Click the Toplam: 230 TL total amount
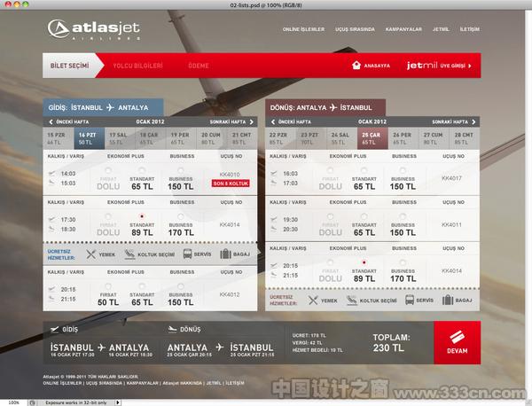The image size is (532, 406). [391, 342]
